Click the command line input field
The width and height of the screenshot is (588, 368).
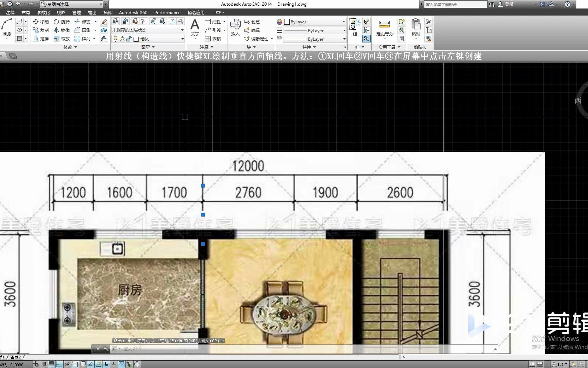pos(304,349)
